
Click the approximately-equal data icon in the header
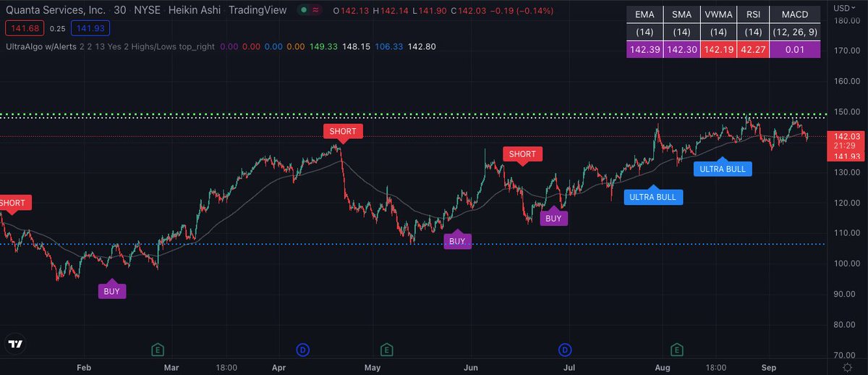(x=316, y=10)
